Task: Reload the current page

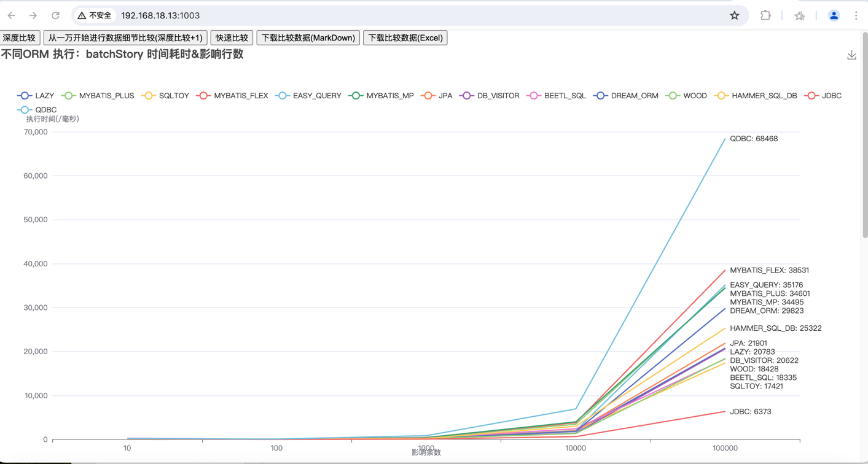Action: pos(55,15)
